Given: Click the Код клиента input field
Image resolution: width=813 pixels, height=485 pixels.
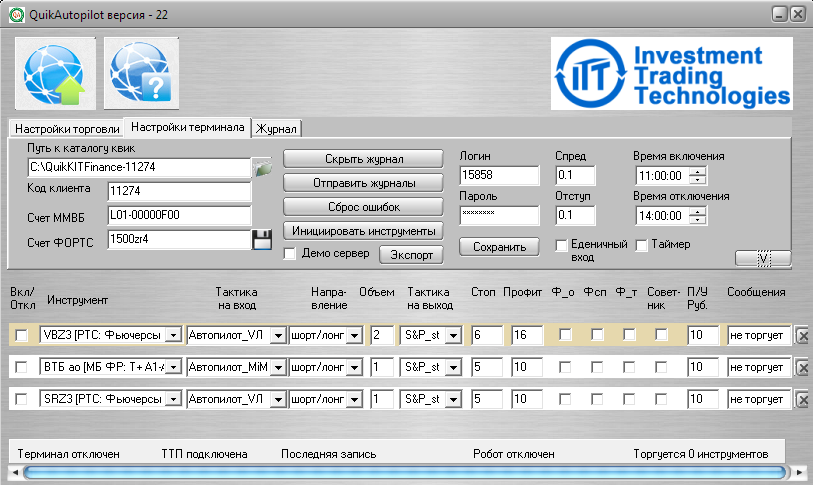Looking at the screenshot, I should 179,191.
